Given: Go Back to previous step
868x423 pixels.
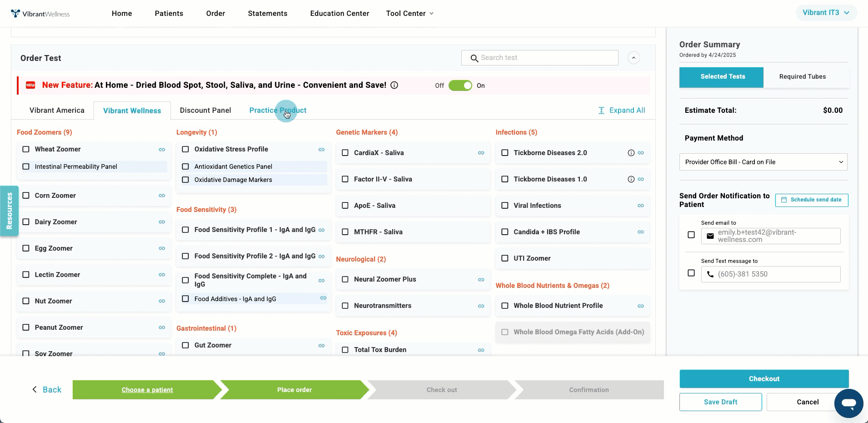Looking at the screenshot, I should coord(47,390).
